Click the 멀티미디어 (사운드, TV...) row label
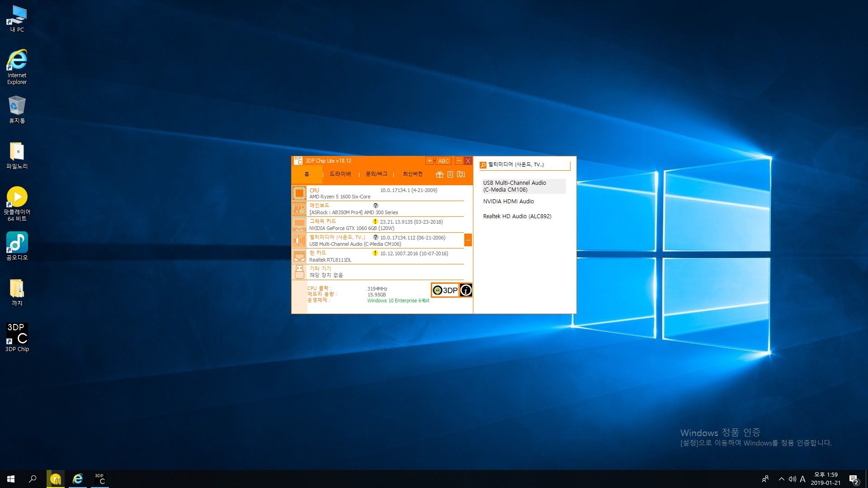 (337, 237)
